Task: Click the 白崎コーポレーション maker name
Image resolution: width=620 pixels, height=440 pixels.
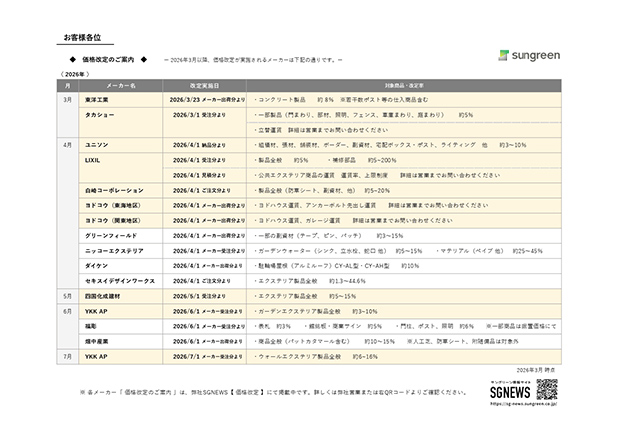Action: [114, 191]
